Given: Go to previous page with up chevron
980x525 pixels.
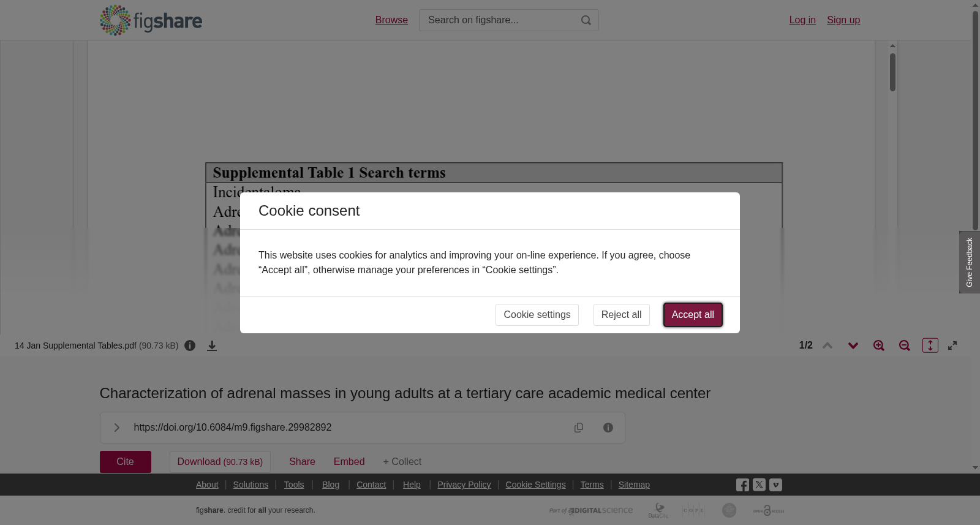Looking at the screenshot, I should (827, 346).
